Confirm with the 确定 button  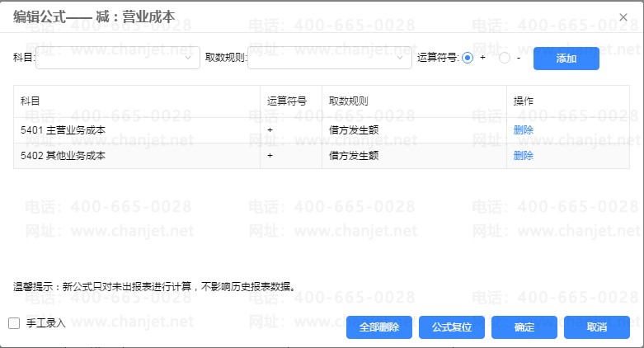tap(524, 327)
